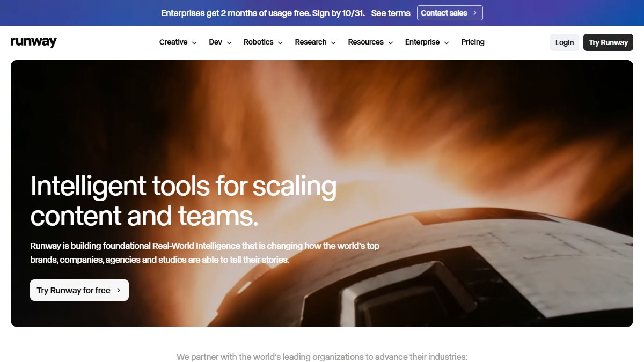The height and width of the screenshot is (362, 644).
Task: Click Try Runway for free
Action: (x=79, y=290)
